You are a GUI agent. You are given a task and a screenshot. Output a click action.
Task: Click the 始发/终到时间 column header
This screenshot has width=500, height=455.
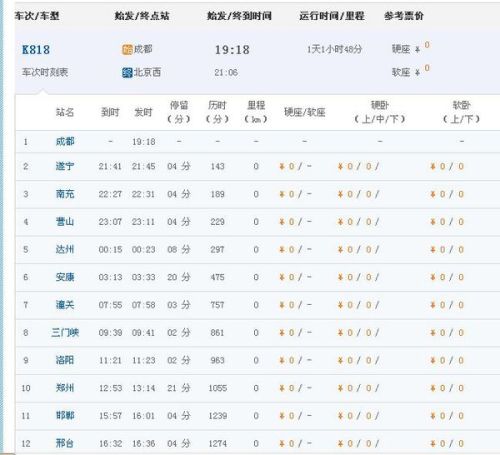coord(239,16)
